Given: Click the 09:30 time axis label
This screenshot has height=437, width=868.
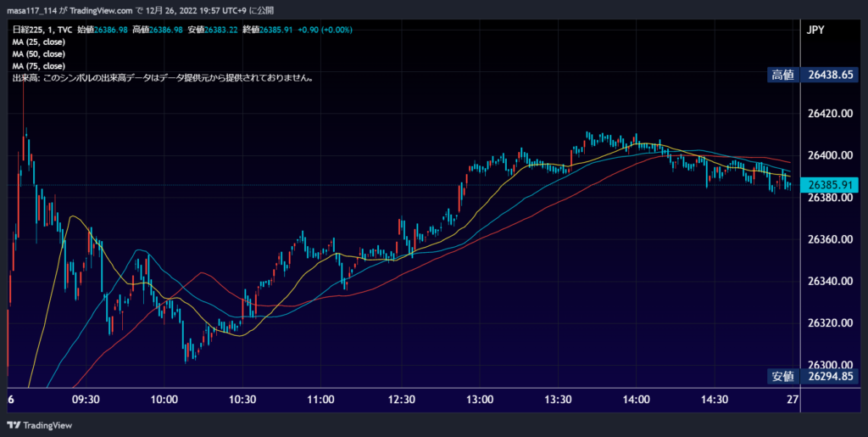Looking at the screenshot, I should coord(86,400).
